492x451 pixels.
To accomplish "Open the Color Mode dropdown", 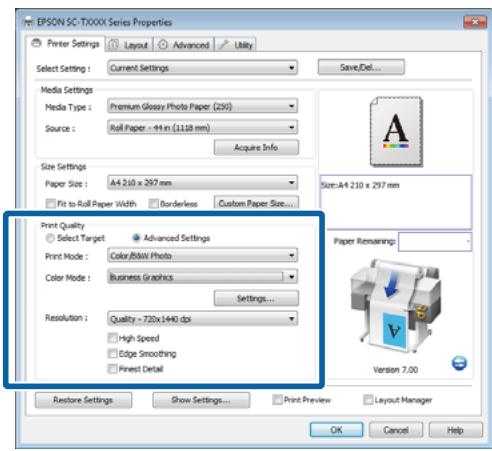I will point(202,277).
